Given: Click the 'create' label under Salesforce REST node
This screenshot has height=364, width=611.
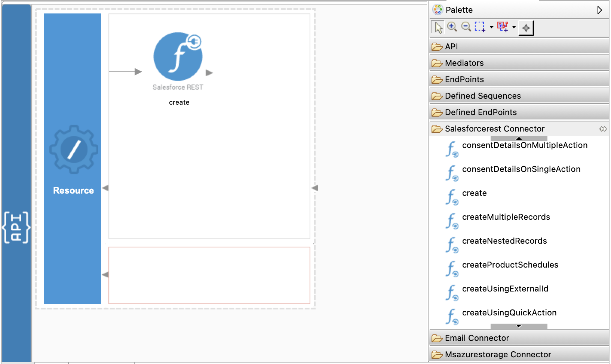Looking at the screenshot, I should point(179,102).
